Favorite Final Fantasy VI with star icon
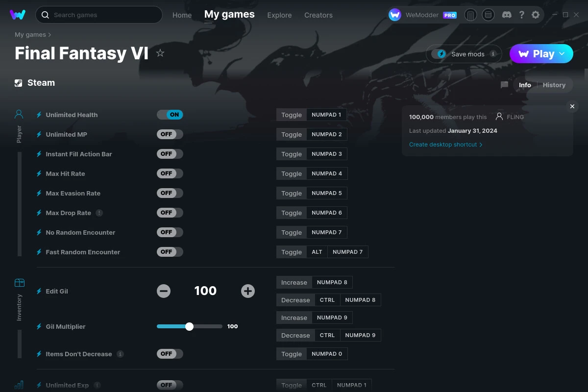 click(x=160, y=53)
